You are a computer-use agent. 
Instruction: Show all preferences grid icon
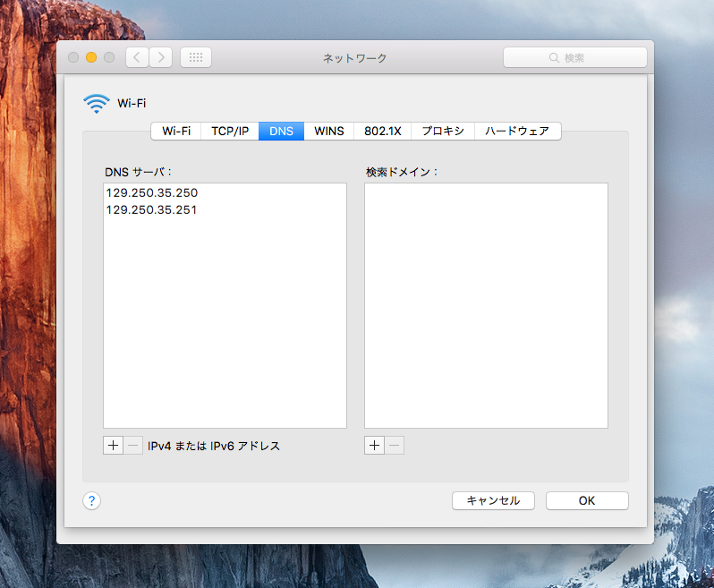(196, 57)
